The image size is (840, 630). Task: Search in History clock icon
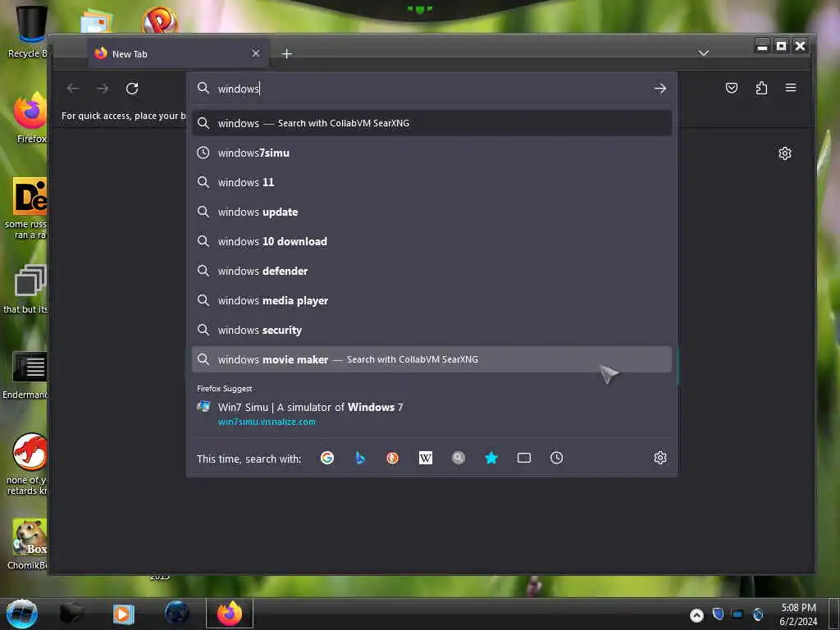pos(557,458)
